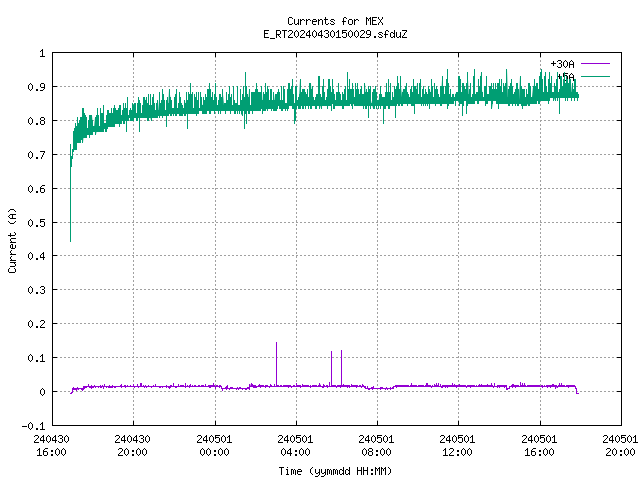Click the y-axis tick label "0.1"

coord(36,358)
